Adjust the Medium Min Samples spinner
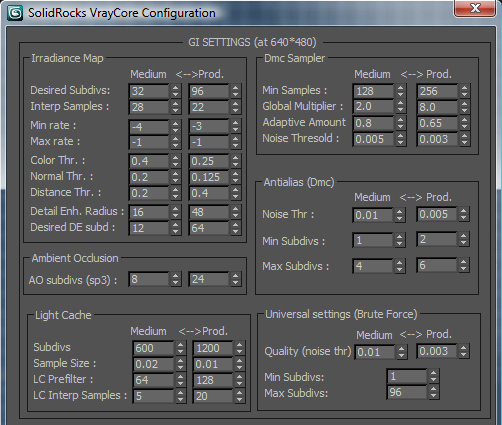Image resolution: width=502 pixels, height=425 pixels. (400, 91)
